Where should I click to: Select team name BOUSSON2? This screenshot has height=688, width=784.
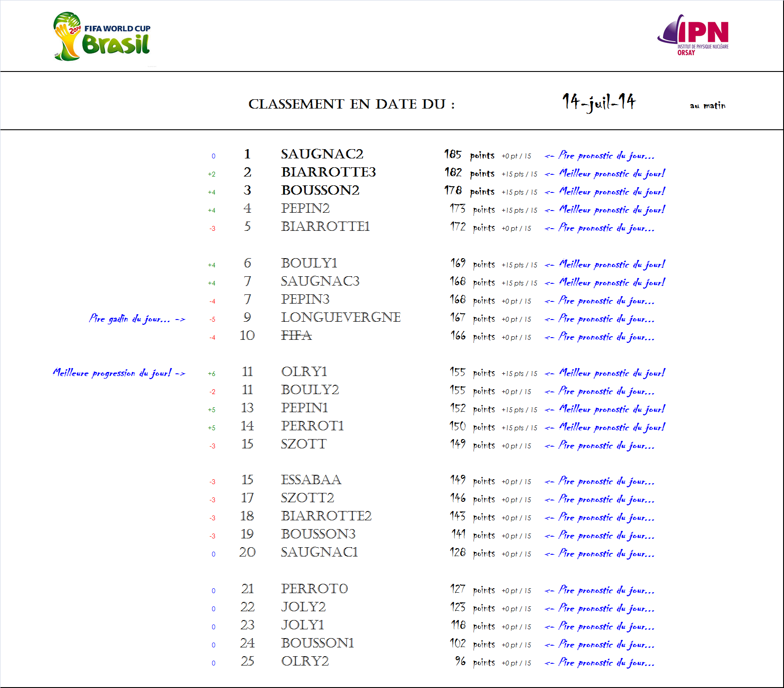[320, 190]
